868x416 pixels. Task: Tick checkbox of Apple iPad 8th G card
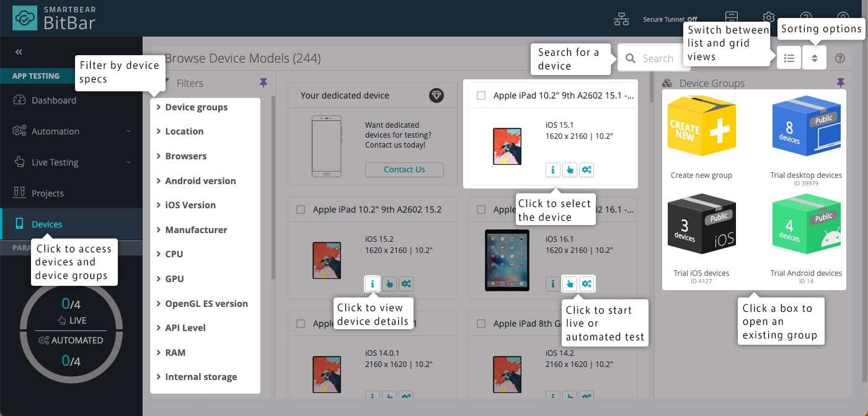pyautogui.click(x=481, y=324)
